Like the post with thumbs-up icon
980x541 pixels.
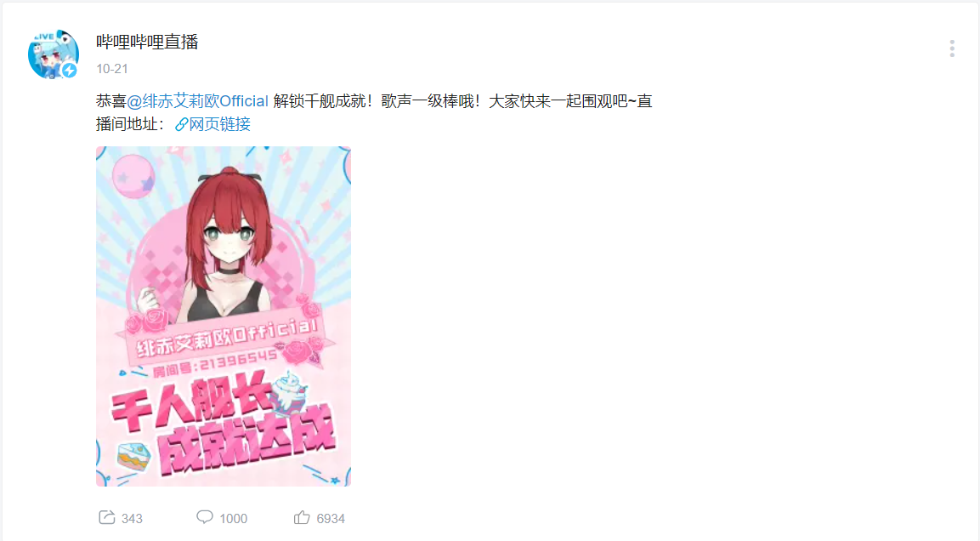[x=302, y=517]
